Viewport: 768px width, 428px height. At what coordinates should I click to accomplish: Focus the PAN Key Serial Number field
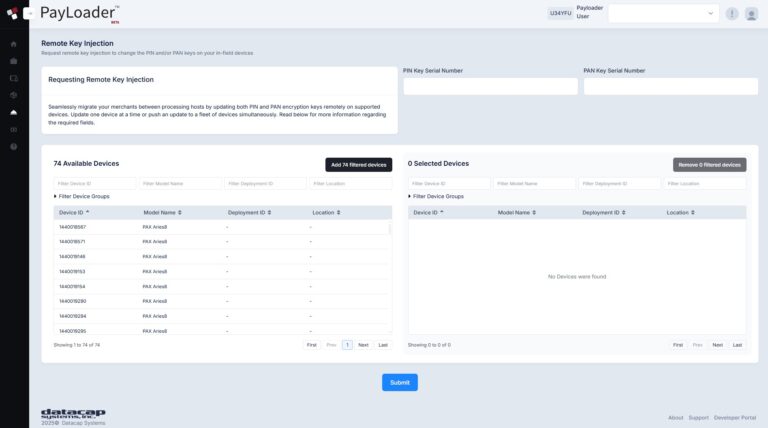[x=671, y=87]
